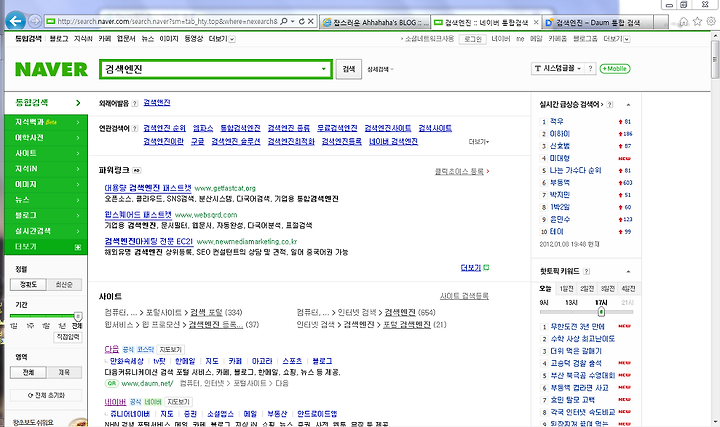Click the browser forward arrow button

[x=35, y=21]
